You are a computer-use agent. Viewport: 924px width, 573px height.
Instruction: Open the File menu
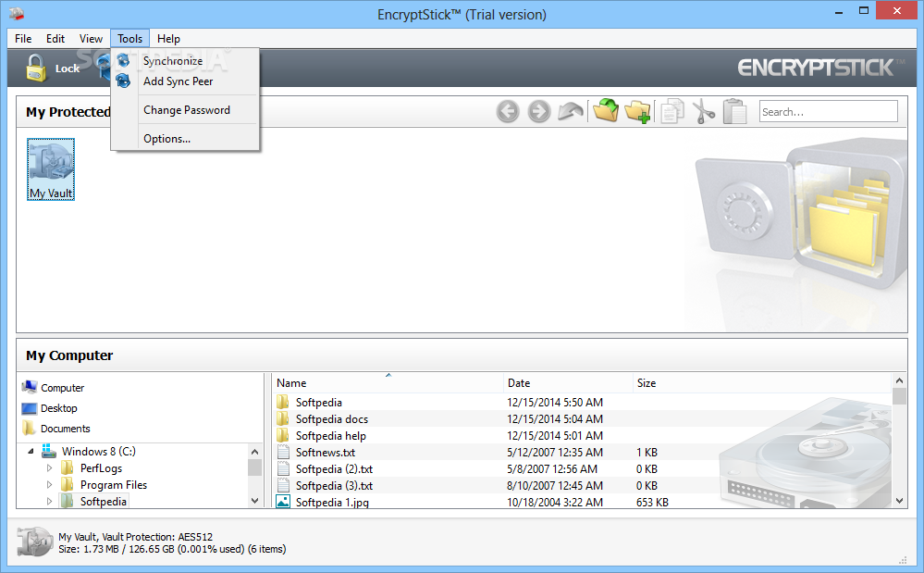point(23,38)
